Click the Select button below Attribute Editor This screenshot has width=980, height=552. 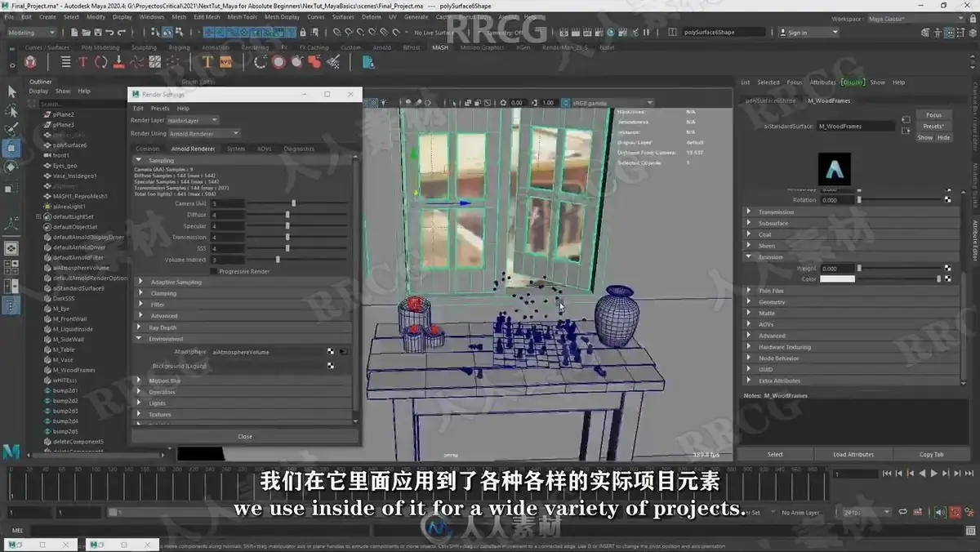[x=775, y=454]
